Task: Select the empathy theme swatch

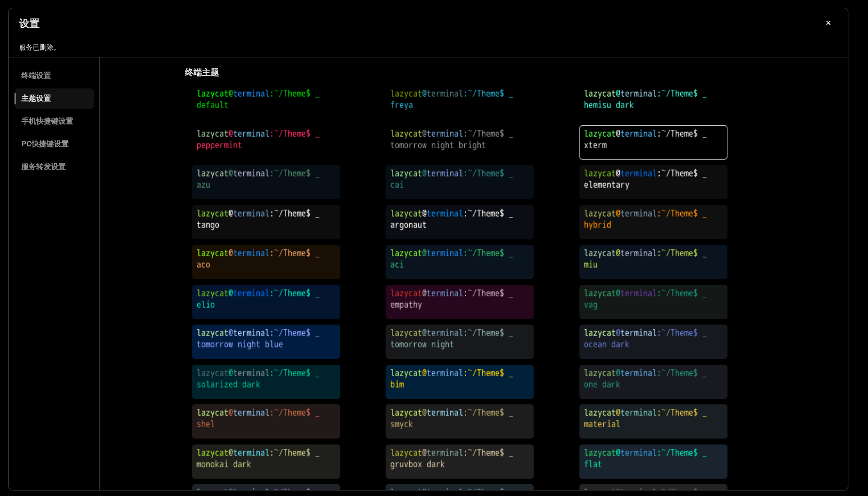Action: (460, 302)
